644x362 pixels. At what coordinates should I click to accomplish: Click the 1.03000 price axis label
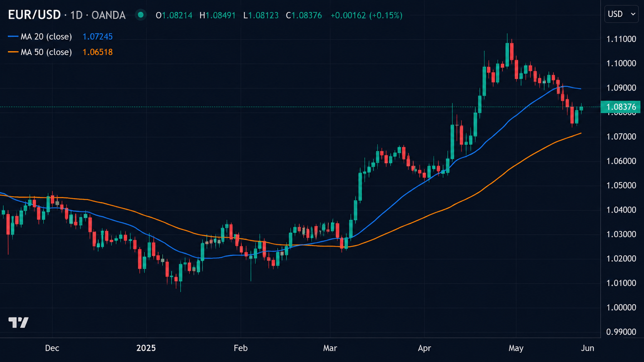click(621, 234)
